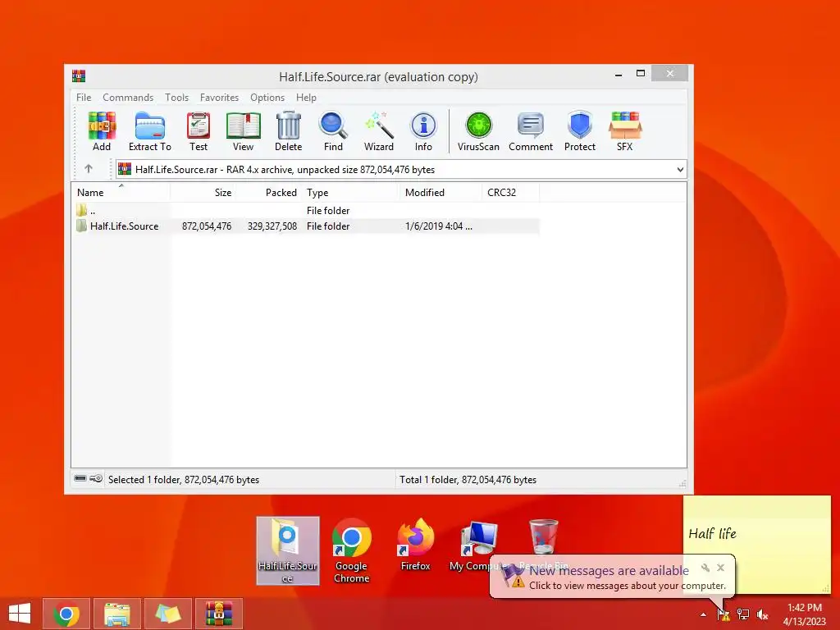Open Chrome from the taskbar
840x630 pixels.
tap(67, 614)
